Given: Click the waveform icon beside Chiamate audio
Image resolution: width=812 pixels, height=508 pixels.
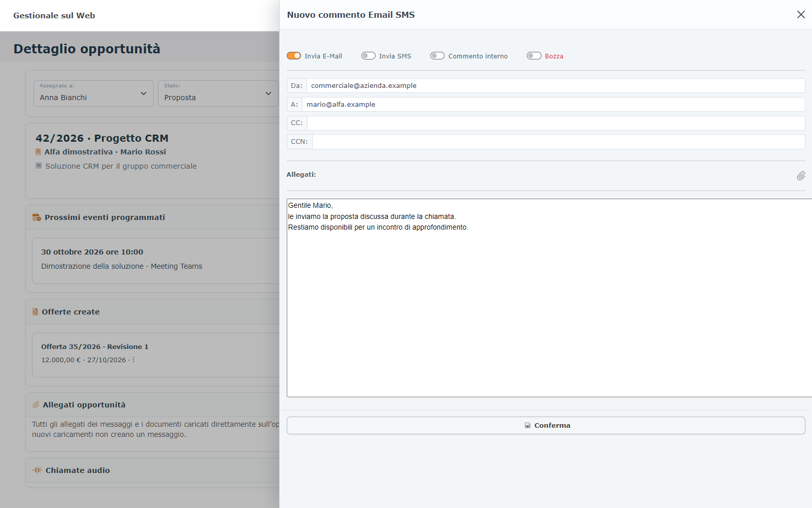Looking at the screenshot, I should coord(37,470).
